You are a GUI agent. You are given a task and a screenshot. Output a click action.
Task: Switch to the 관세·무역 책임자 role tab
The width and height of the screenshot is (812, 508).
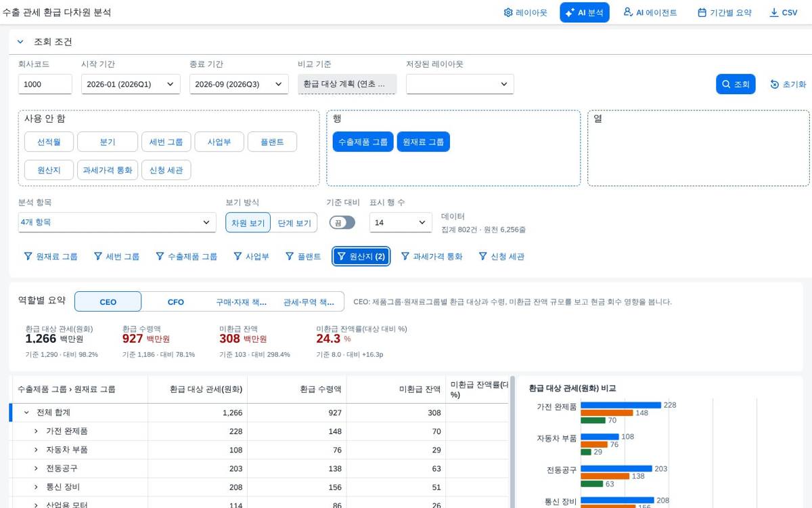[309, 301]
